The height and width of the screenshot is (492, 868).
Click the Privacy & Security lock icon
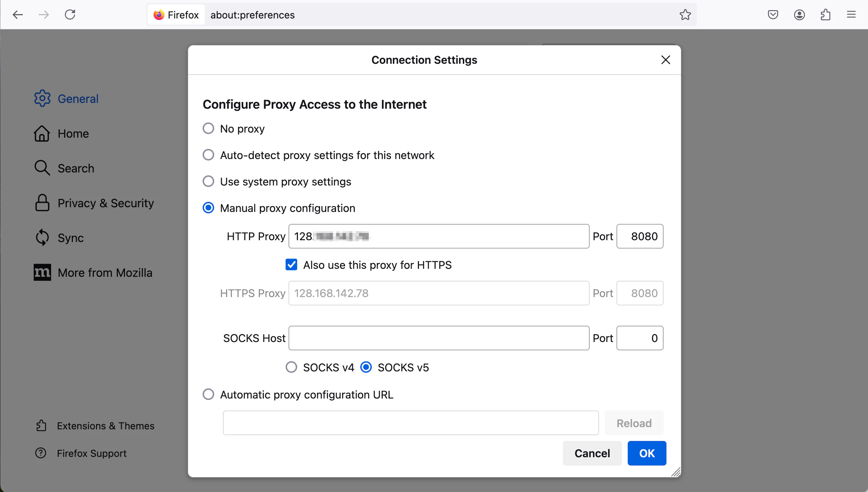[x=42, y=203]
